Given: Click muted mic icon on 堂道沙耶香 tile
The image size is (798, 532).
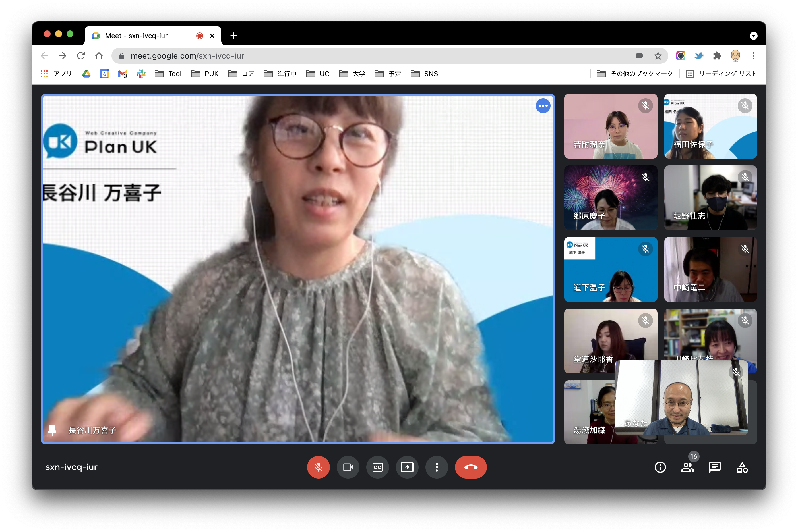Looking at the screenshot, I should [645, 321].
